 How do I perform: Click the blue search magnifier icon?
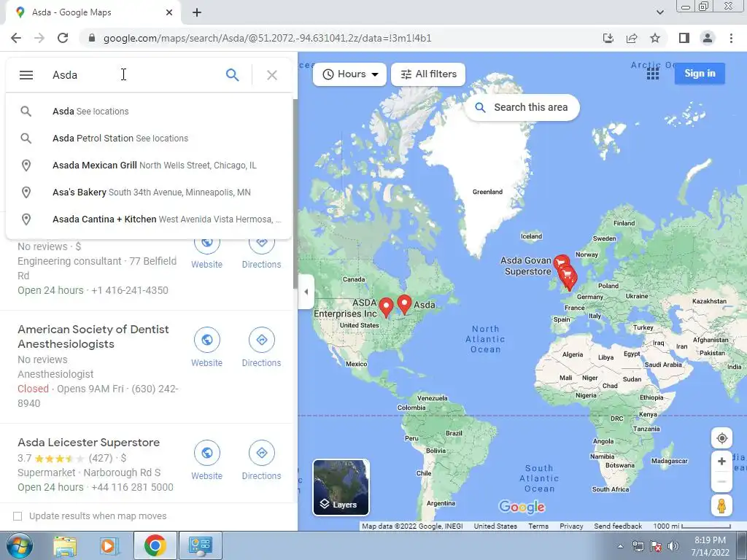(232, 75)
